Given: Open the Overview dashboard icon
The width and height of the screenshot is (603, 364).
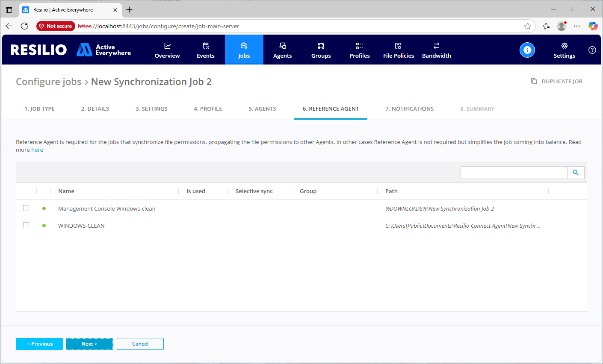Looking at the screenshot, I should 167,46.
